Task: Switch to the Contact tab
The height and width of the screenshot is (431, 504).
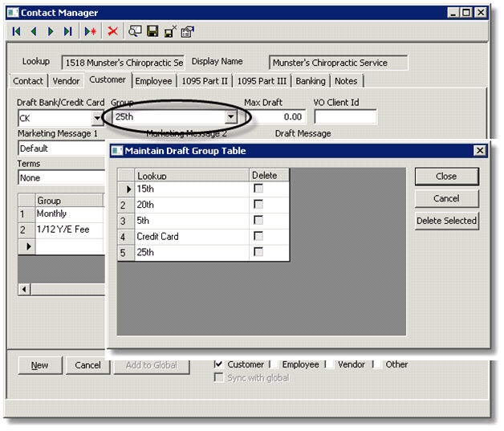Action: (x=28, y=81)
